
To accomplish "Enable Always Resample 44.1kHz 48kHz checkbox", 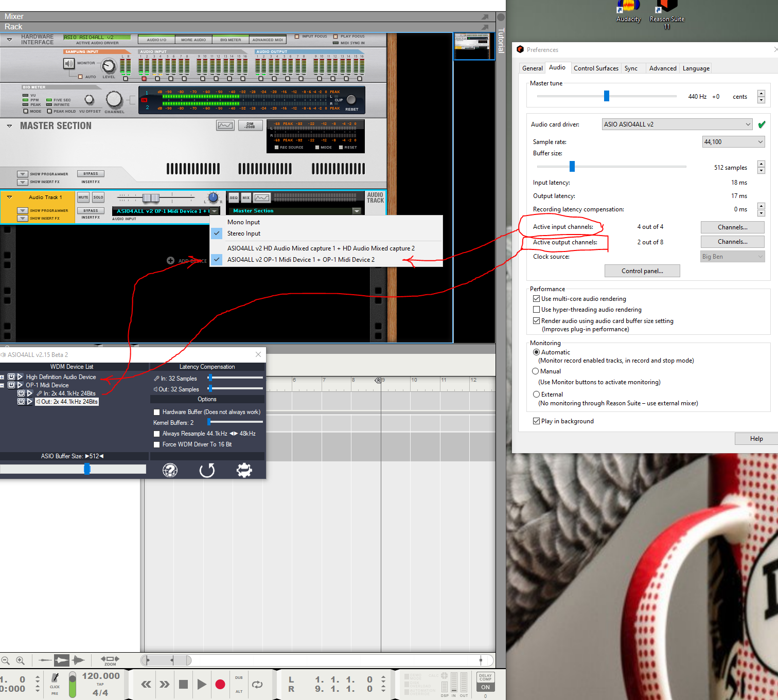I will 157,434.
